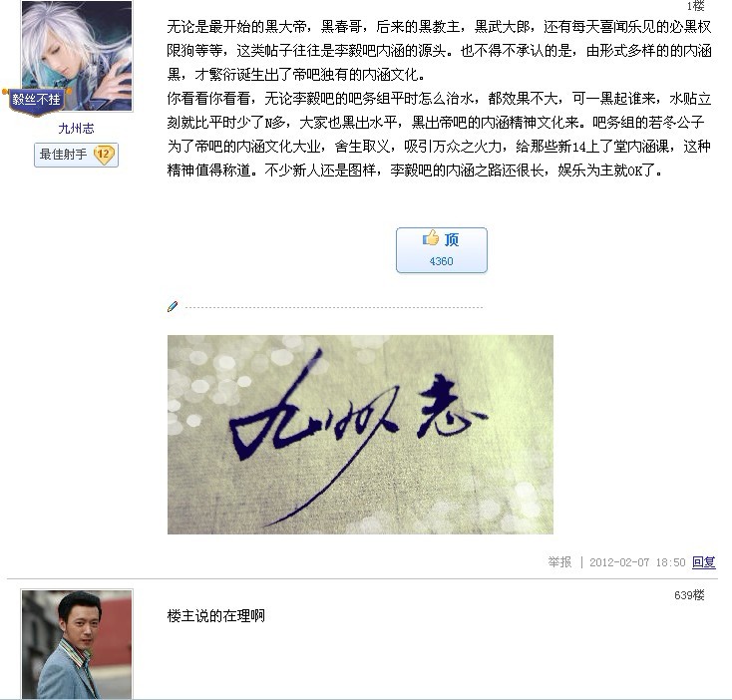
Task: Click the 最佳射手 rank label
Action: coord(63,154)
